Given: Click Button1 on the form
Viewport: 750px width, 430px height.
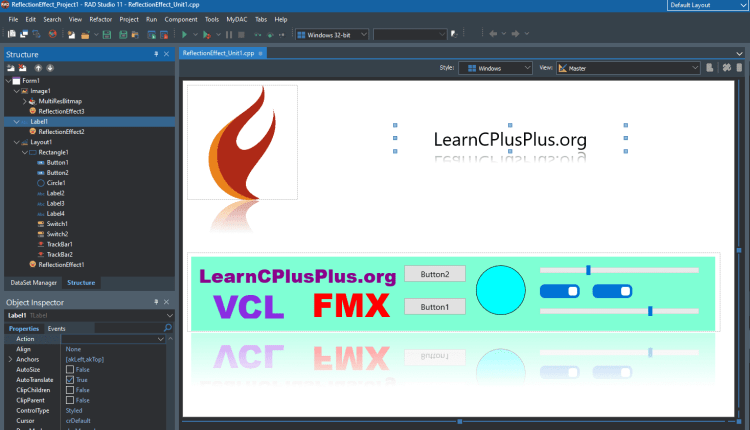Looking at the screenshot, I should tap(435, 307).
